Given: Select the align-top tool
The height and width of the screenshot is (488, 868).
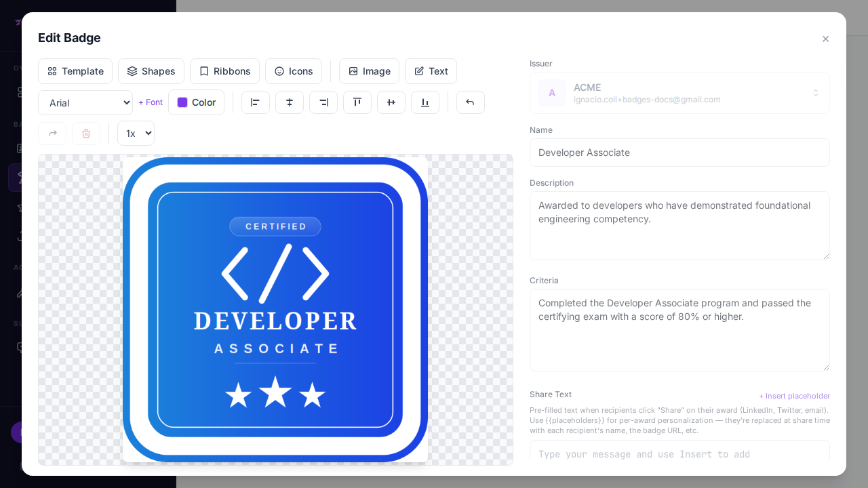Looking at the screenshot, I should (357, 102).
